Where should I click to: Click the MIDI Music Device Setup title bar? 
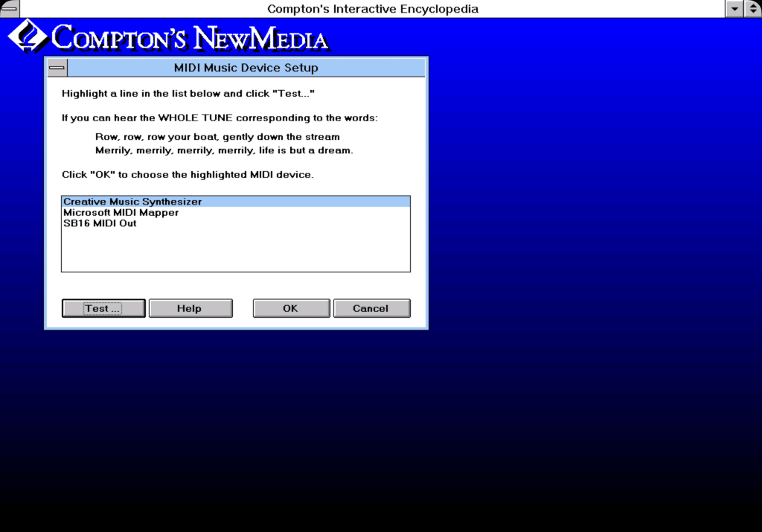click(246, 67)
